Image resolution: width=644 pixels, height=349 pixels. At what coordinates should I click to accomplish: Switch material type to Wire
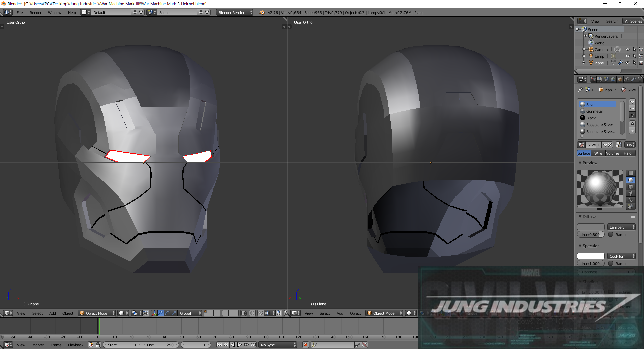pyautogui.click(x=598, y=153)
